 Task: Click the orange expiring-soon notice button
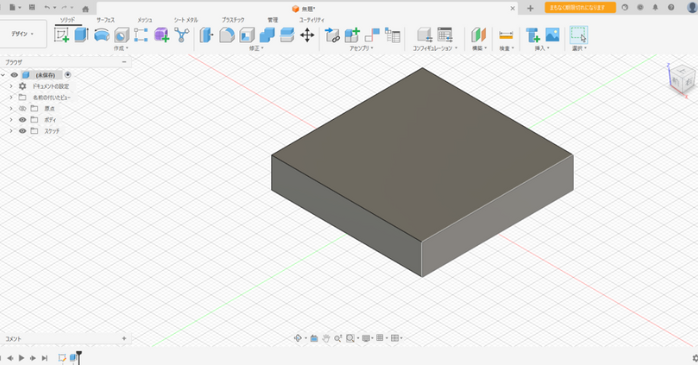(580, 8)
